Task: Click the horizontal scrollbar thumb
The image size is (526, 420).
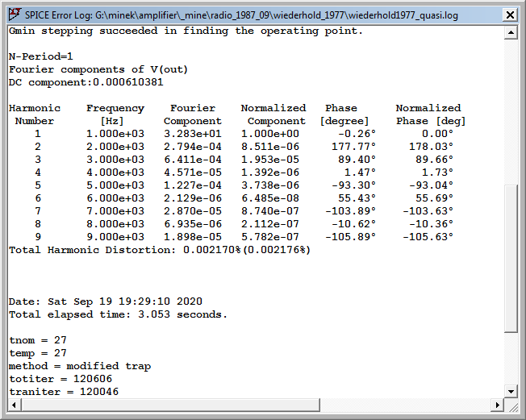Action: click(x=170, y=405)
